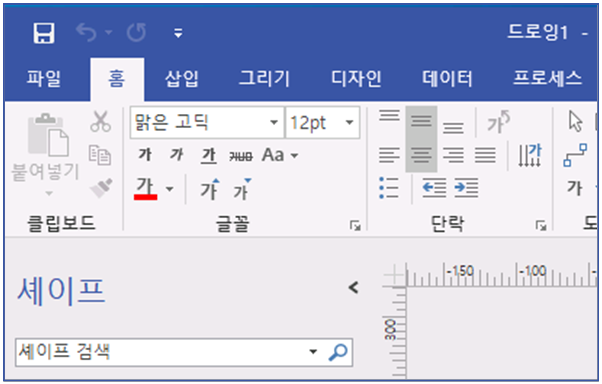Viewport: 602px width, 384px height.
Task: Open the 데이터 tab
Action: click(x=447, y=79)
